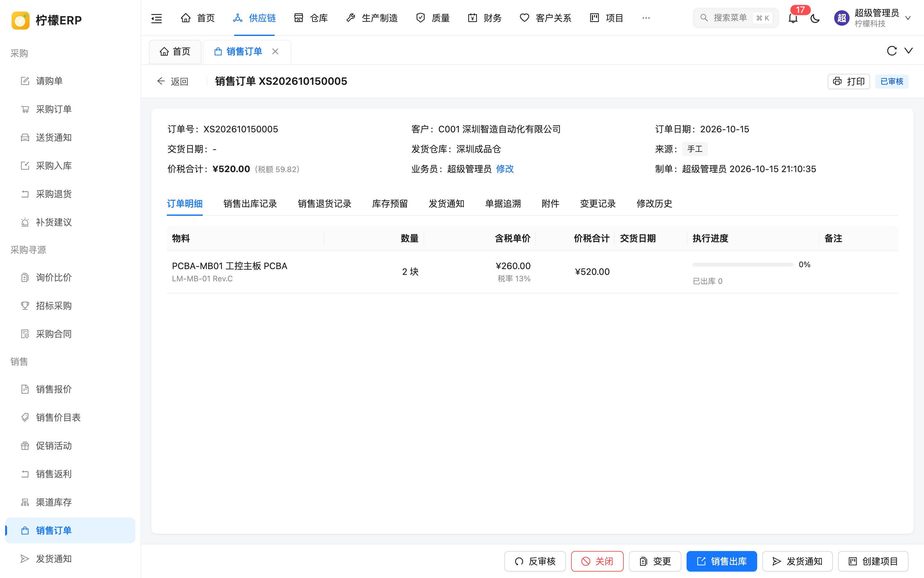The width and height of the screenshot is (924, 578).
Task: Click the 搜索菜单 search box
Action: pyautogui.click(x=735, y=18)
